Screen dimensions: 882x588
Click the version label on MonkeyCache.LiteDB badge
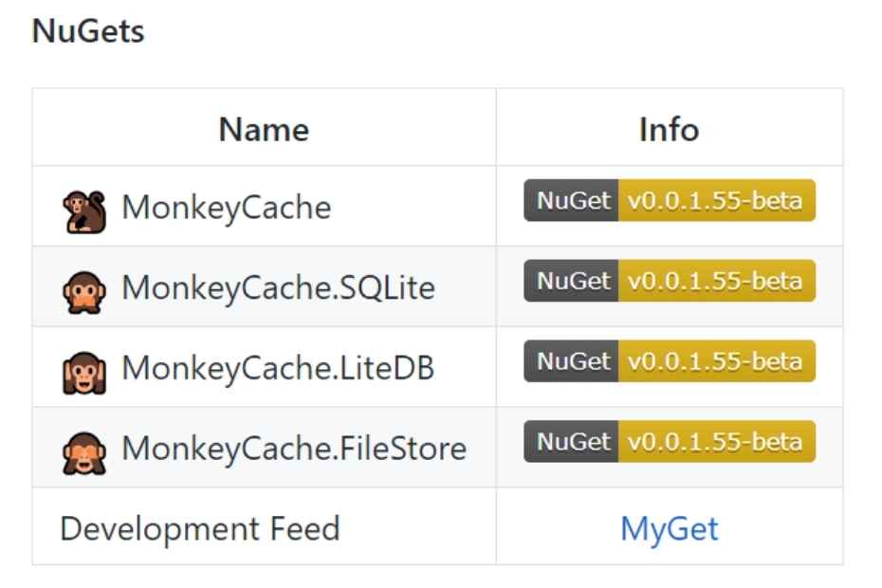click(715, 361)
